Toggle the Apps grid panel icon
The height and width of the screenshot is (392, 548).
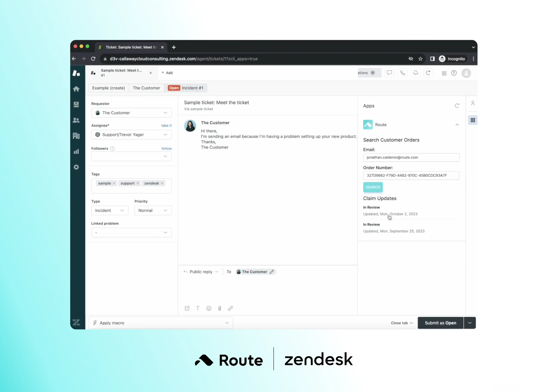(473, 120)
